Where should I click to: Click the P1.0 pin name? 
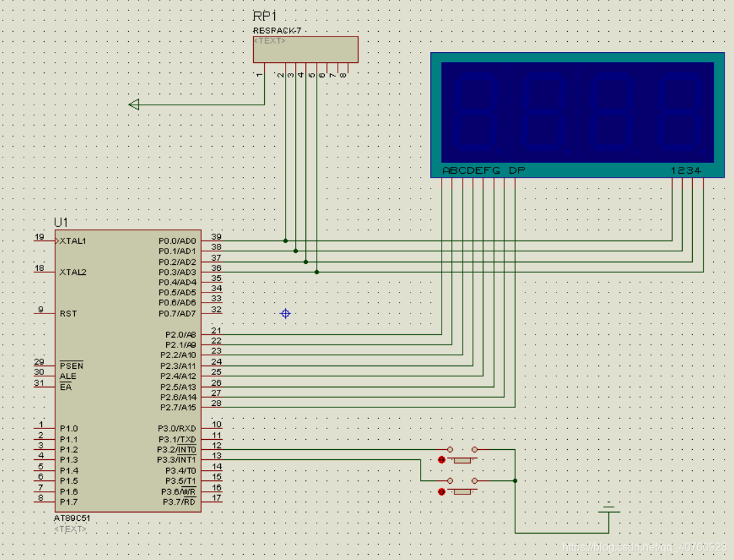(69, 428)
